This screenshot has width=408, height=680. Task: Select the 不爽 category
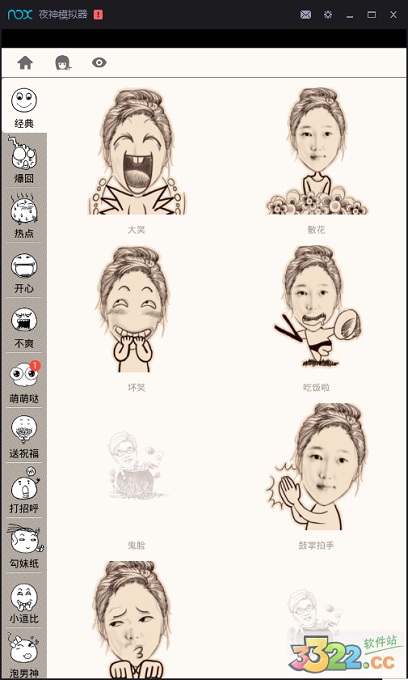(x=24, y=327)
